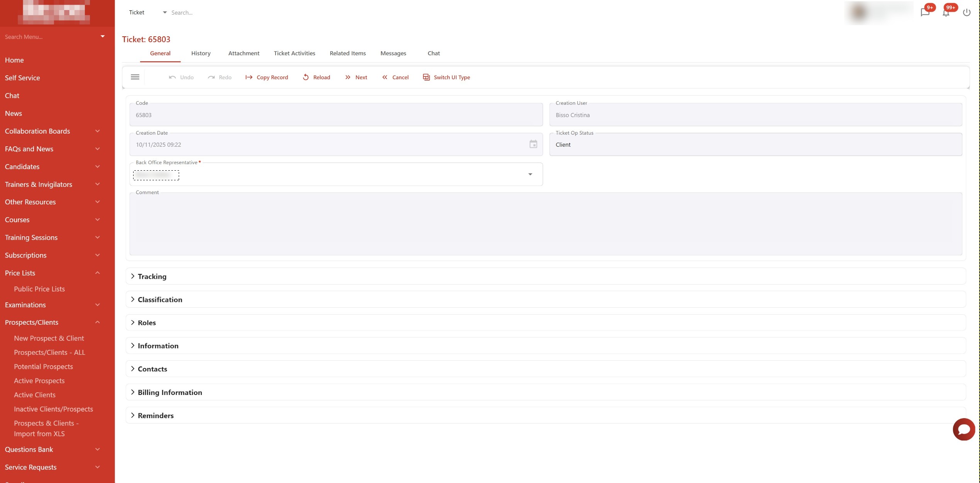Open the floating chat bubble at bottom right
980x483 pixels.
click(x=963, y=429)
